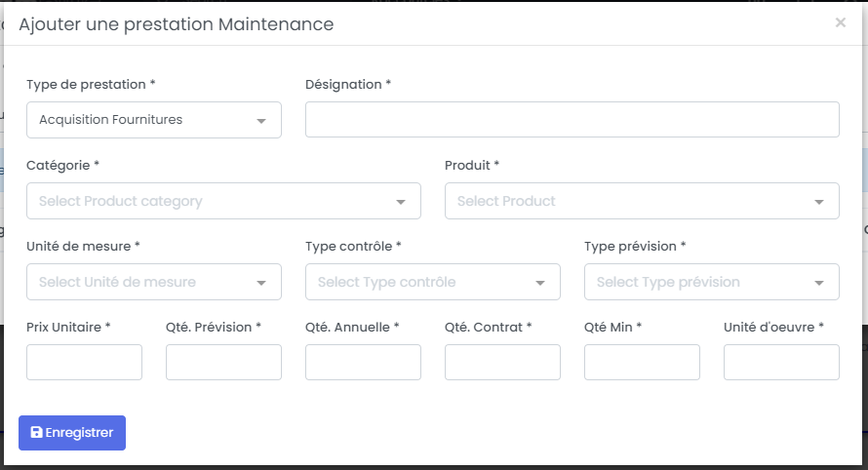Open the Type de prestation dropdown

point(153,120)
